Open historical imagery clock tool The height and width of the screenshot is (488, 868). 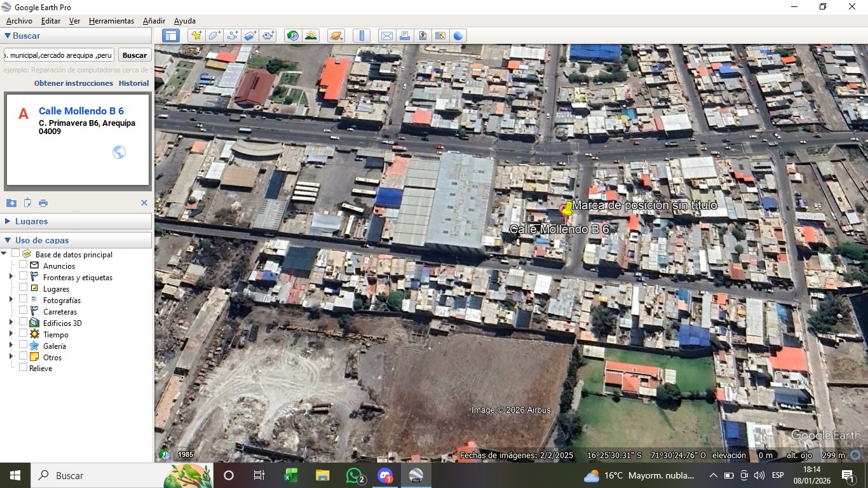[x=293, y=36]
